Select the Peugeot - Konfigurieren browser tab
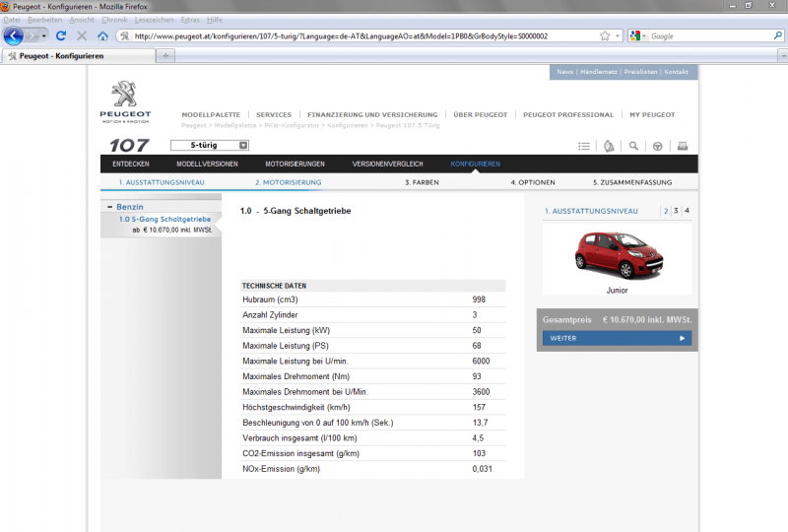 78,56
